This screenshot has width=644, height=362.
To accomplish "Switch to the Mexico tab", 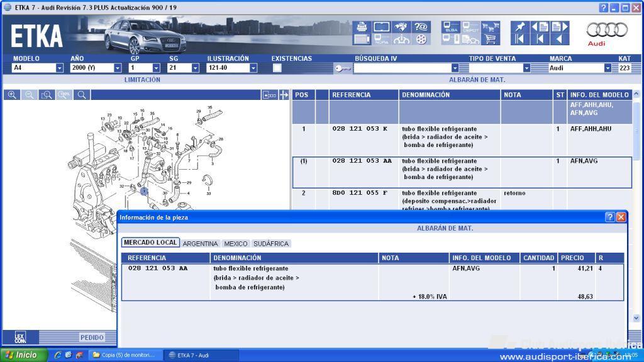I will (236, 244).
